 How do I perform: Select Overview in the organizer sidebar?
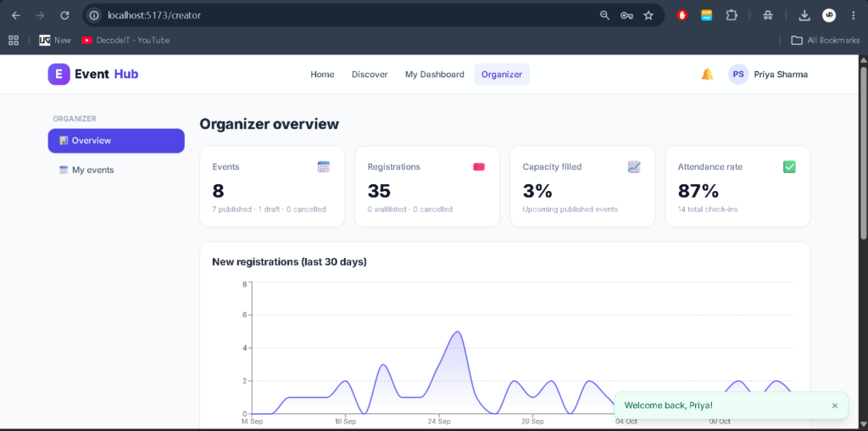(116, 141)
